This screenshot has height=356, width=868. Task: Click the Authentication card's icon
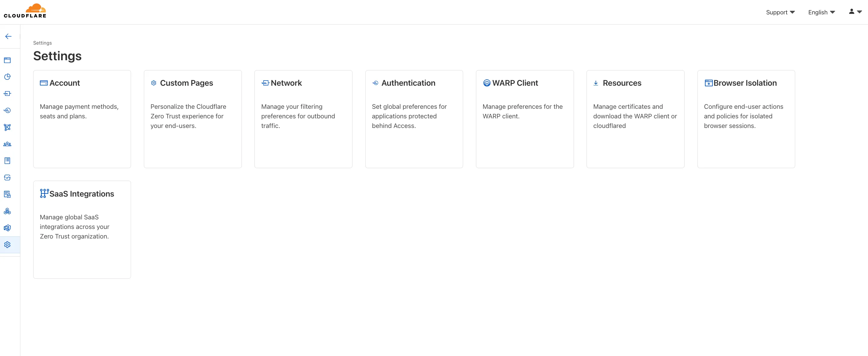click(x=375, y=83)
